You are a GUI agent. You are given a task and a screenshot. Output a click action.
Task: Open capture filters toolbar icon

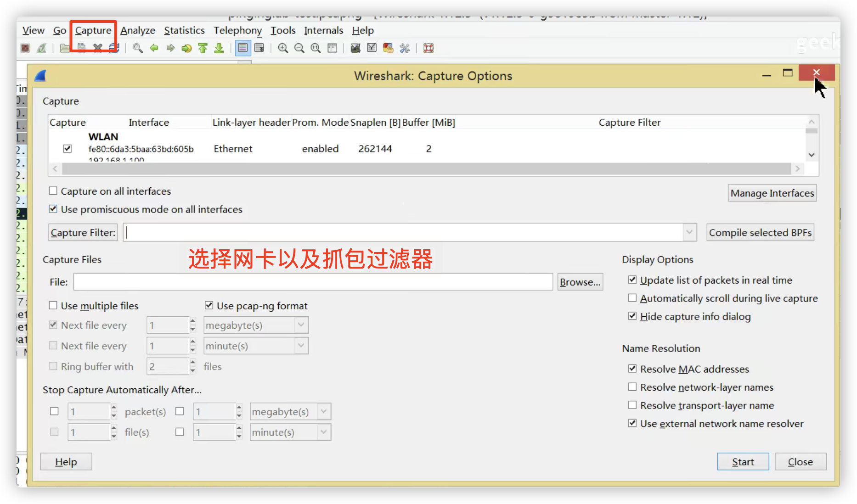click(x=355, y=48)
